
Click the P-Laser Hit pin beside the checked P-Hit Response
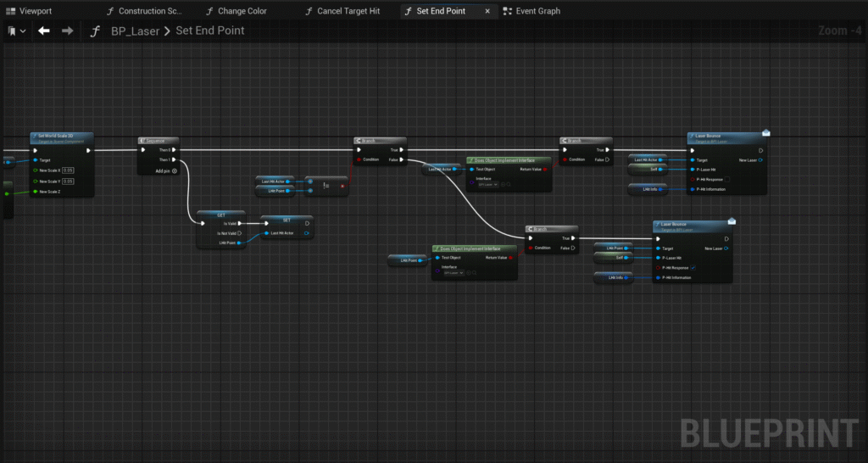pyautogui.click(x=658, y=258)
